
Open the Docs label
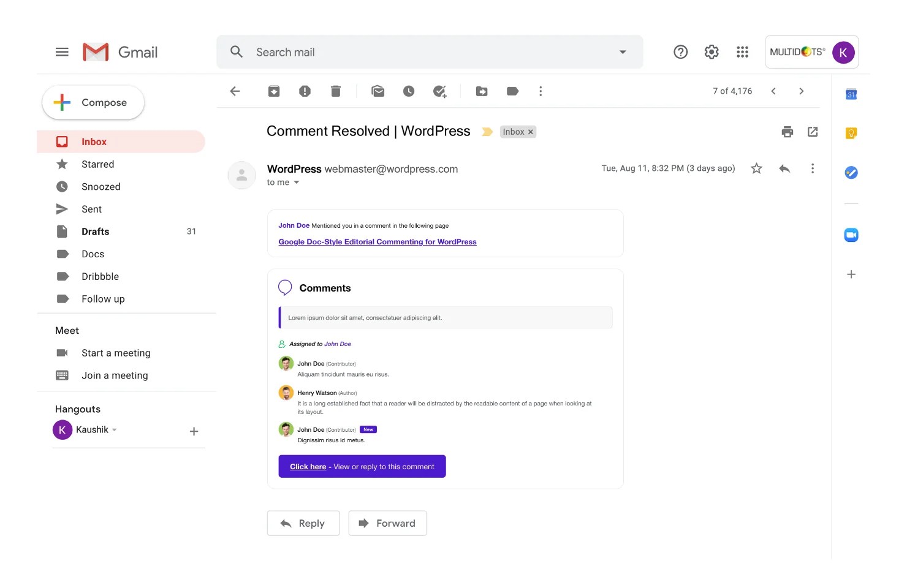pyautogui.click(x=121, y=254)
